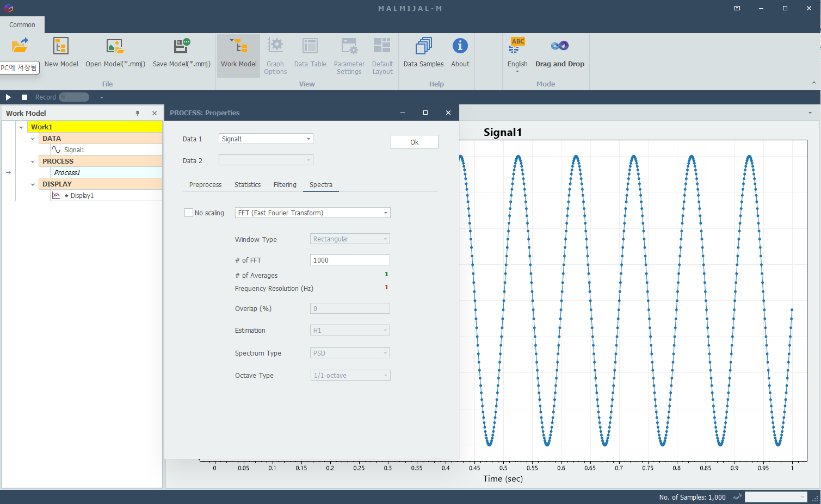Screen dimensions: 821x504
Task: Open a model with Open Model(*.mmj)
Action: (x=115, y=46)
